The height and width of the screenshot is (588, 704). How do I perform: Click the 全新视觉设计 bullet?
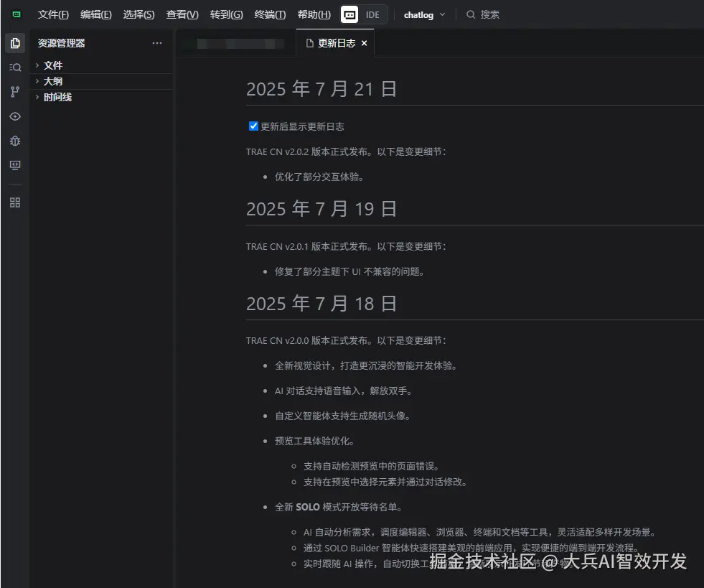point(367,365)
